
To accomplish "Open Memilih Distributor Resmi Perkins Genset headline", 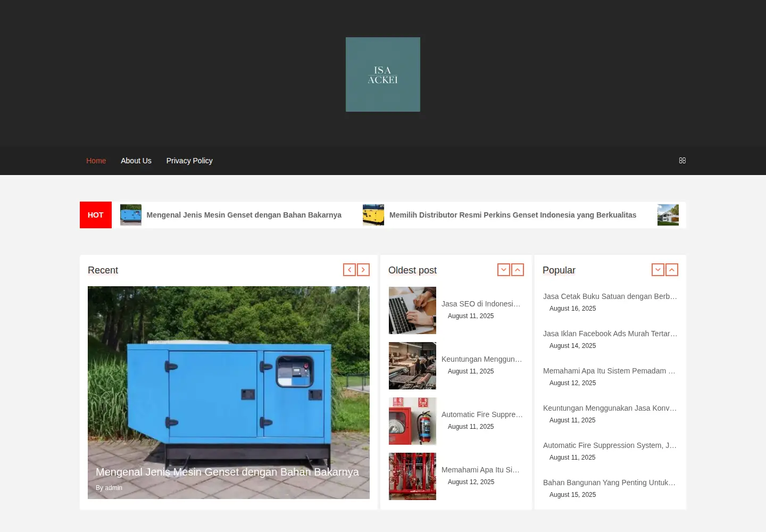I will point(513,215).
